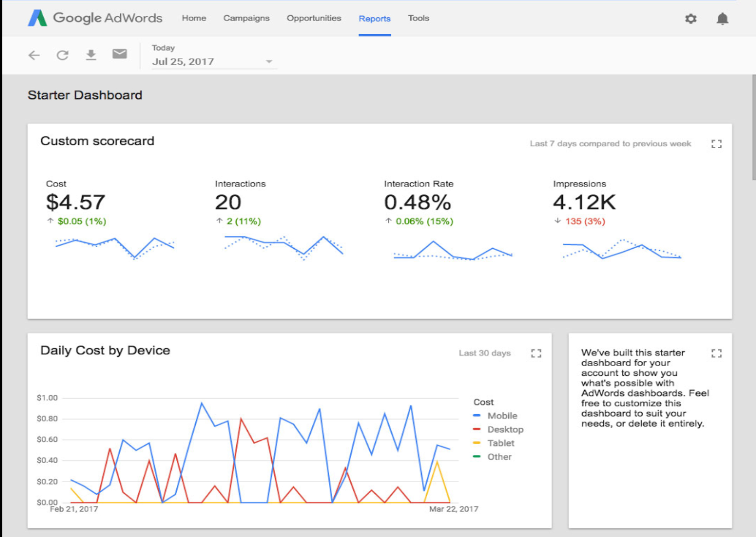Click the download report icon
This screenshot has height=537, width=756.
point(91,55)
